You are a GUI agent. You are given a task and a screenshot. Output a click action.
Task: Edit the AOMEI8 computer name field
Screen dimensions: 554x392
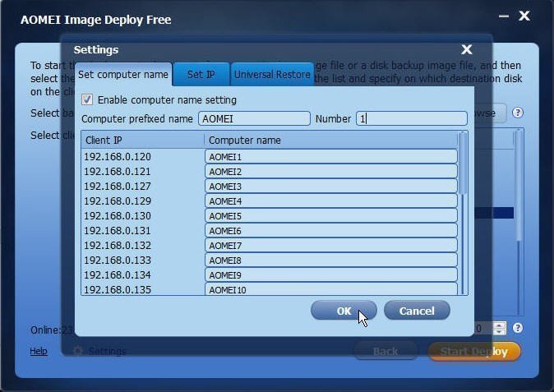(331, 261)
